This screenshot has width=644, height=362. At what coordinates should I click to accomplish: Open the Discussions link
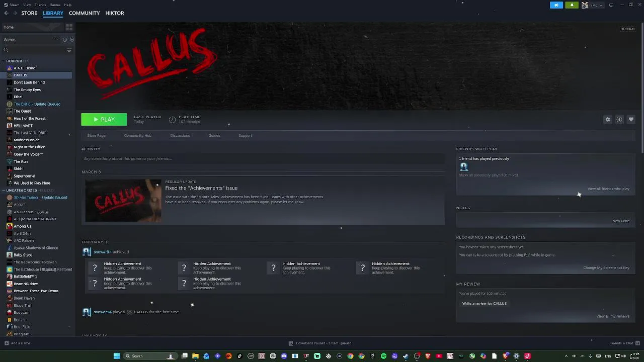click(180, 136)
